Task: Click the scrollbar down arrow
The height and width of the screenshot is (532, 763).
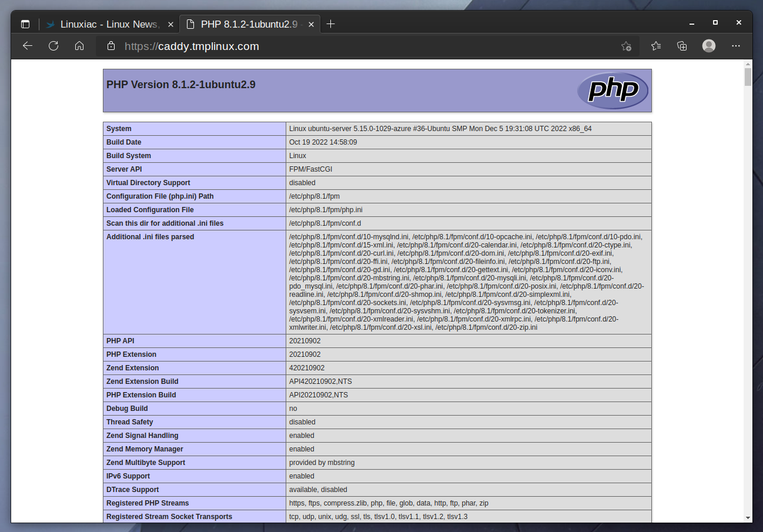Action: tap(748, 518)
